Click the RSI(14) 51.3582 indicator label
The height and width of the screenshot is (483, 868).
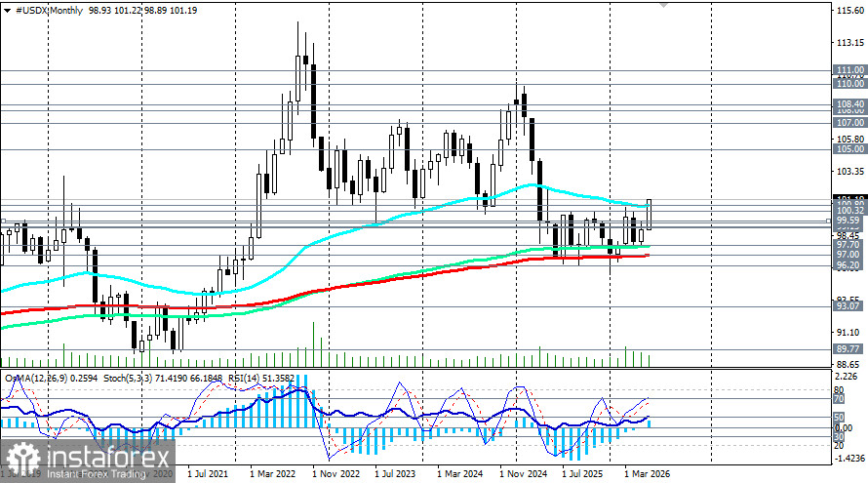pyautogui.click(x=260, y=379)
